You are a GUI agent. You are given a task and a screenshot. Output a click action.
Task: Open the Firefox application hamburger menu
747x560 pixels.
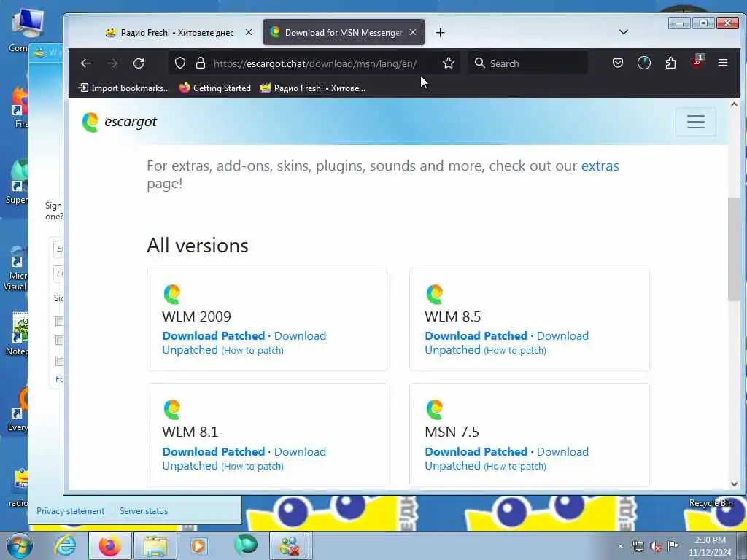pyautogui.click(x=723, y=63)
